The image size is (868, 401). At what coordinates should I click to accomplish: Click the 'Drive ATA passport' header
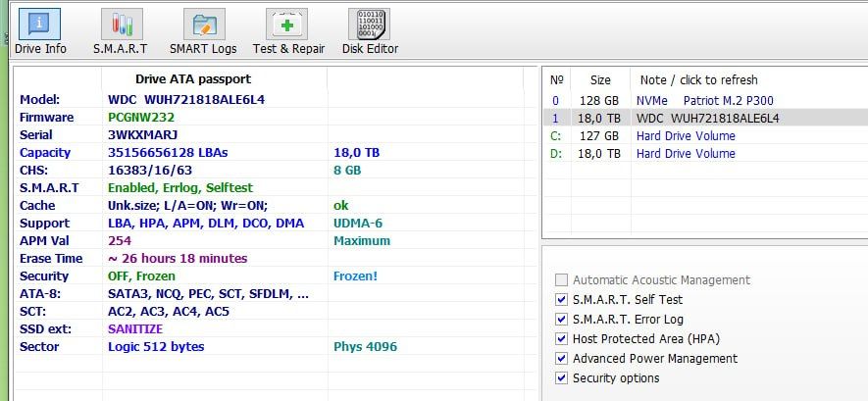pos(192,79)
